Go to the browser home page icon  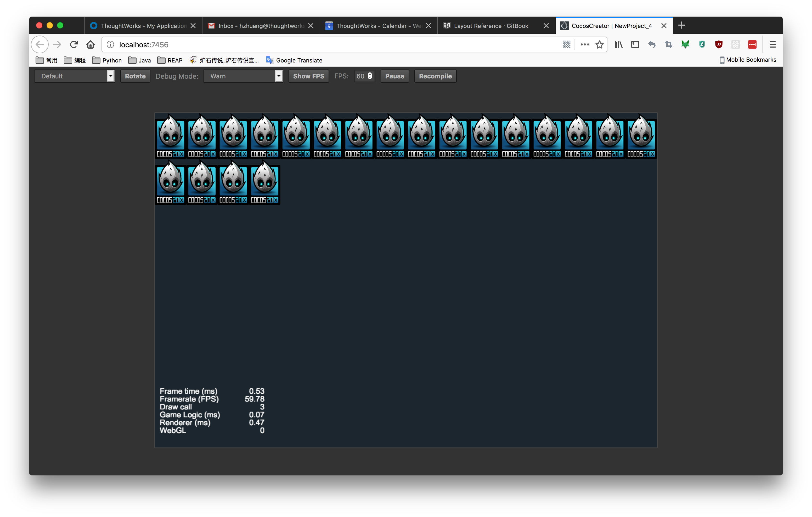tap(90, 44)
